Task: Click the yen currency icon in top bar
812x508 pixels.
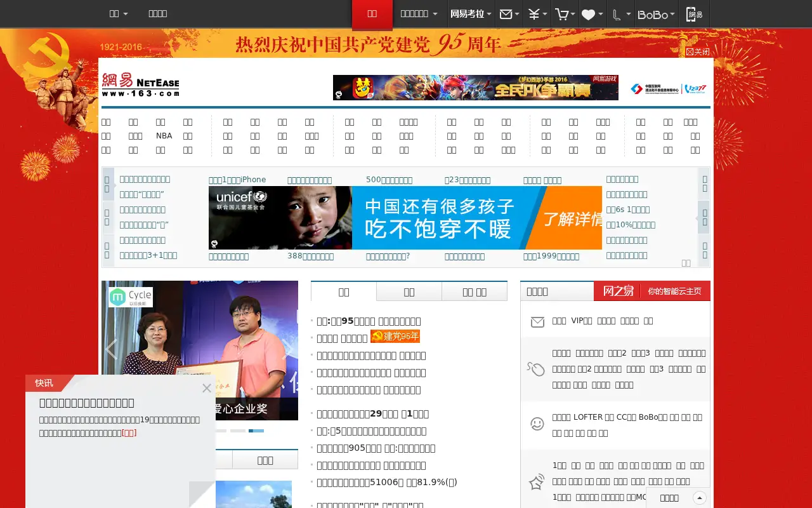Action: click(x=534, y=14)
